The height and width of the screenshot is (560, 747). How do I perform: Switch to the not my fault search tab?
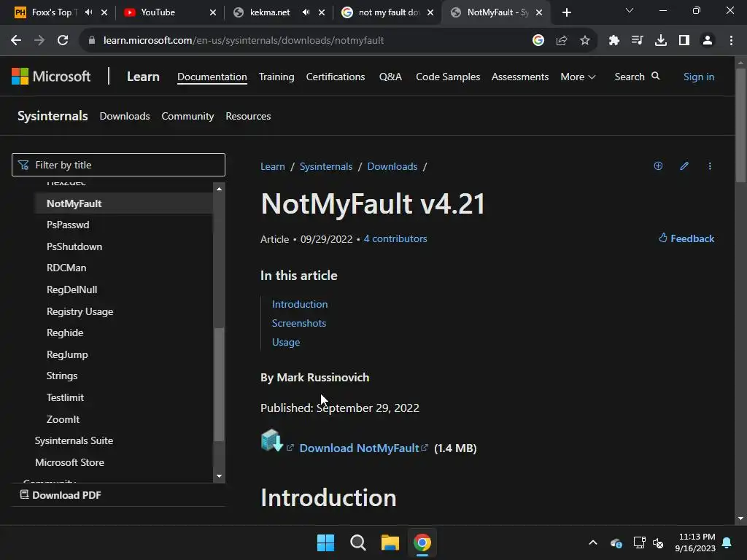coord(388,12)
